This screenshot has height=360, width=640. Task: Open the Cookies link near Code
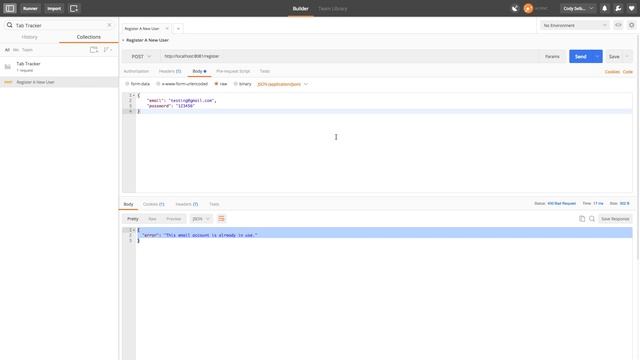pyautogui.click(x=612, y=71)
